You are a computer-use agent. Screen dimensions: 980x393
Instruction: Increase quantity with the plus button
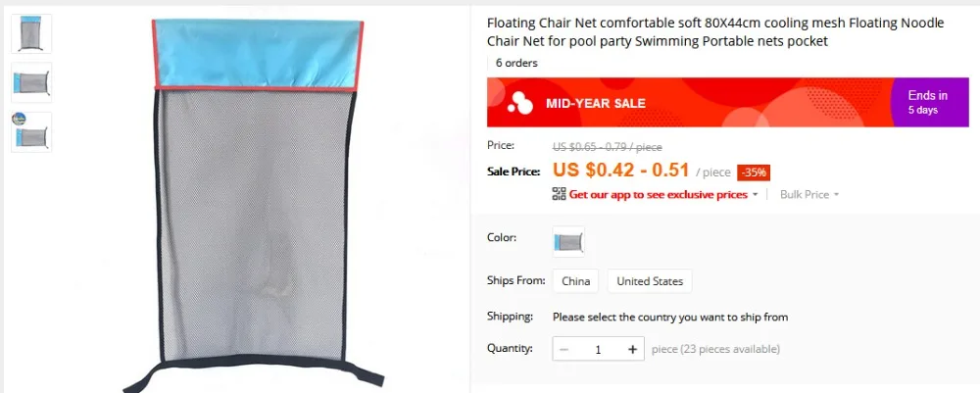pos(632,349)
